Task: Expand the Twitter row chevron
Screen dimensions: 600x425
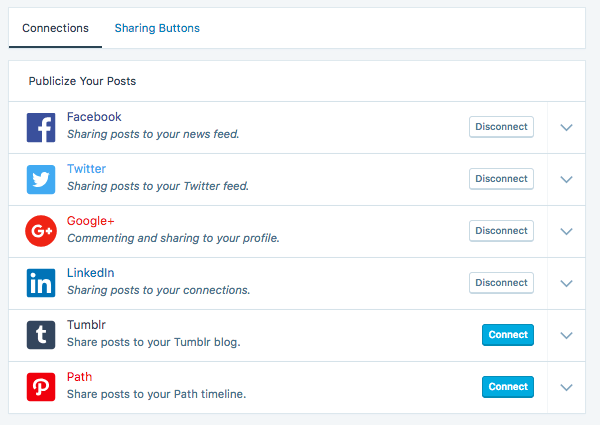Action: click(566, 179)
